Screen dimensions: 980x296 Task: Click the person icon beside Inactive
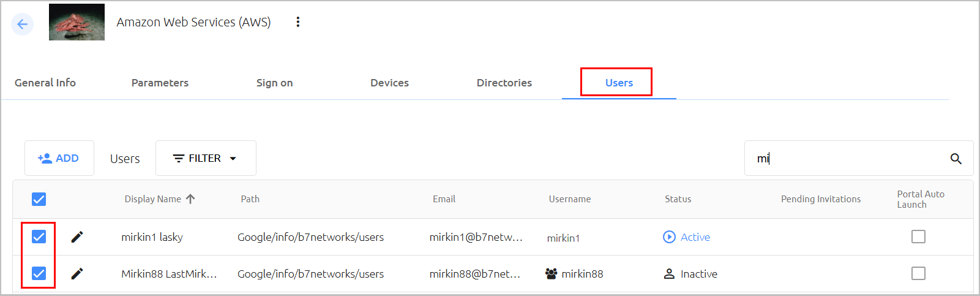[x=669, y=273]
